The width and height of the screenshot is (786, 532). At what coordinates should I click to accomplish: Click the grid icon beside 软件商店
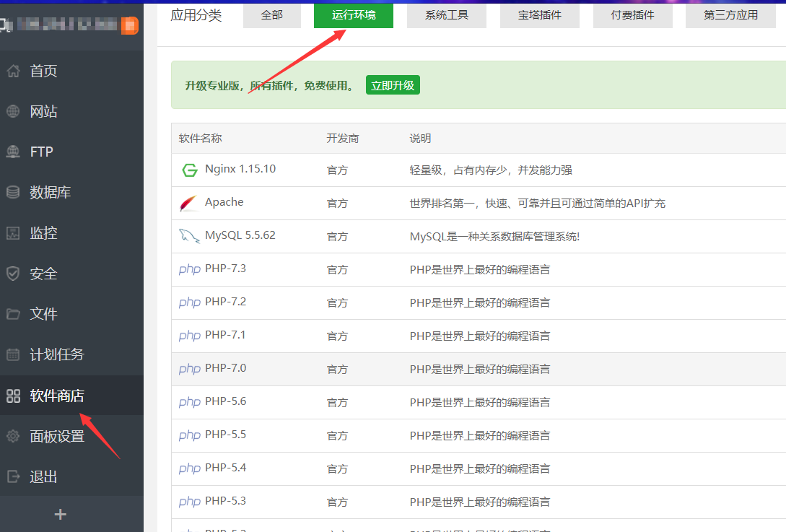[x=14, y=396]
